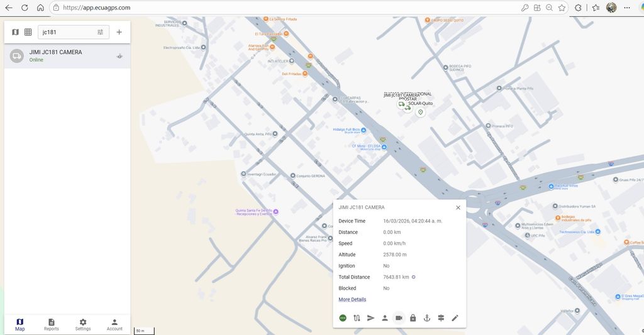The image size is (644, 335).
Task: Switch to the Reports tab
Action: tap(52, 324)
